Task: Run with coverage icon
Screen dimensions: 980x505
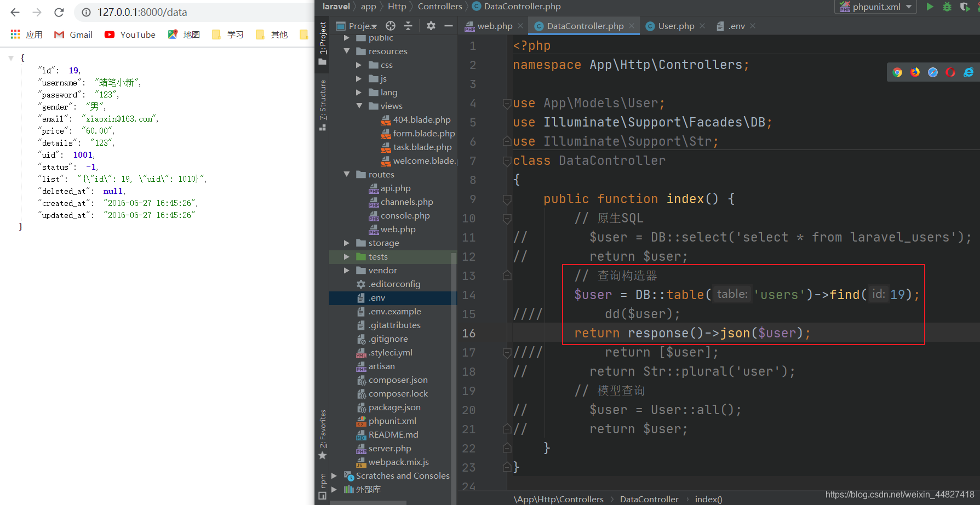Action: [x=965, y=7]
